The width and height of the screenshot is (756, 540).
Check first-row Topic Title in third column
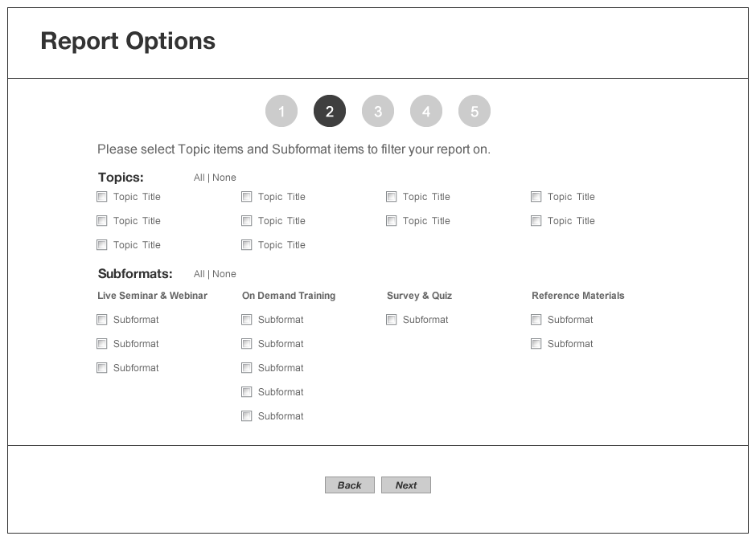[392, 197]
